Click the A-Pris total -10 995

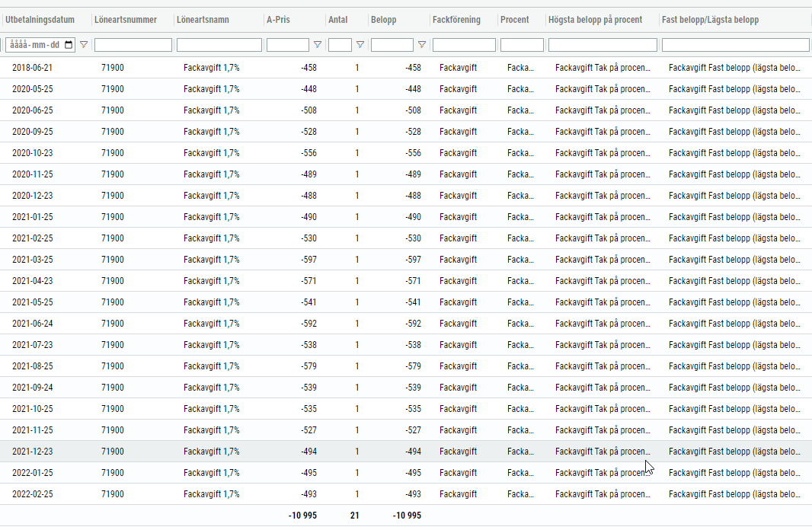[302, 516]
